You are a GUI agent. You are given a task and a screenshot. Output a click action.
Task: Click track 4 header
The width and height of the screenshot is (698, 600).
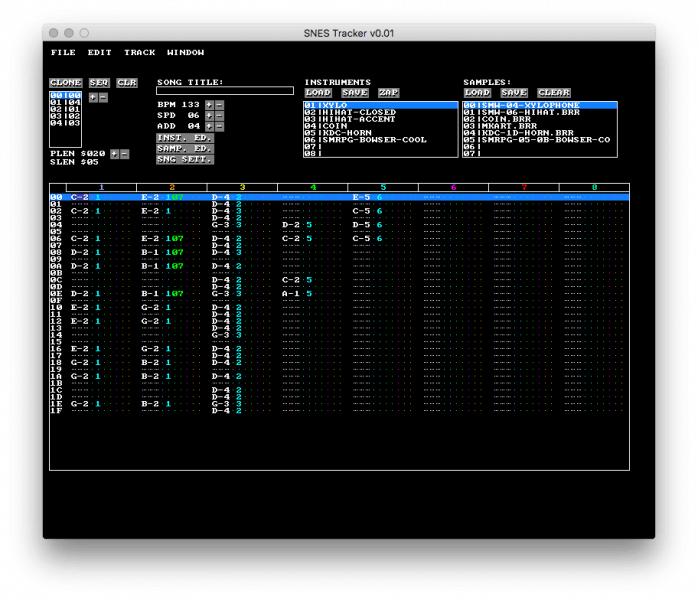click(x=313, y=187)
